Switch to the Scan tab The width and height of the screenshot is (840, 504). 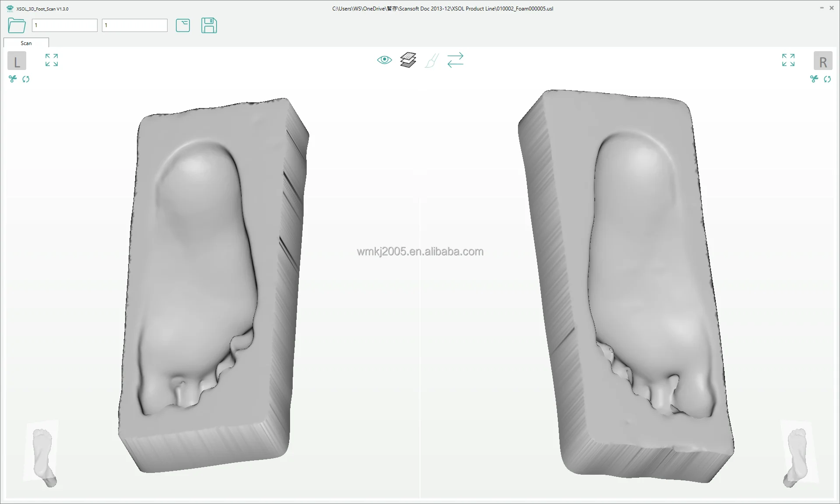[x=26, y=43]
